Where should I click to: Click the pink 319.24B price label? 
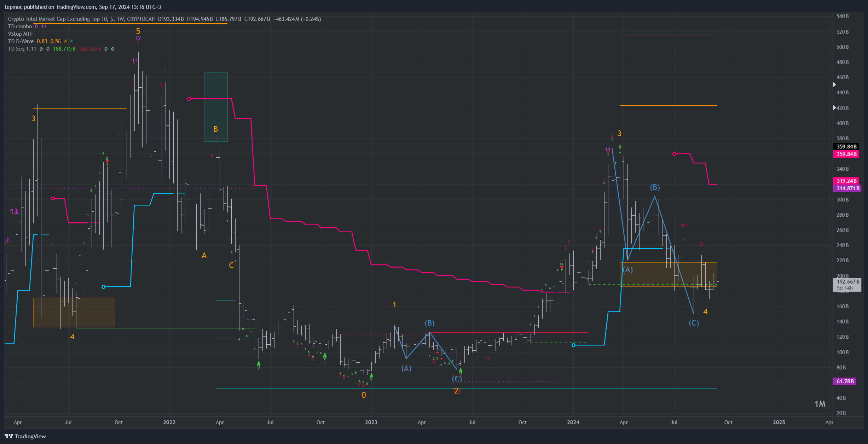coord(846,181)
